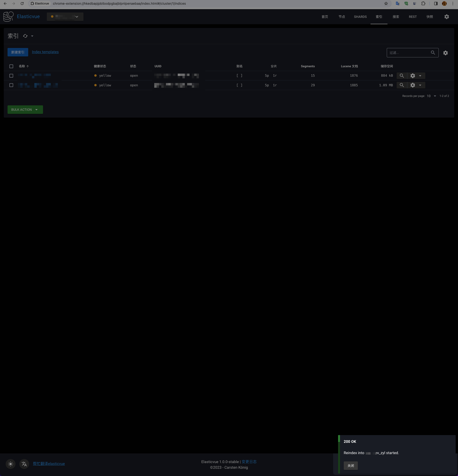Search documents in the 1.09 MB index
The height and width of the screenshot is (476, 458).
pos(402,85)
